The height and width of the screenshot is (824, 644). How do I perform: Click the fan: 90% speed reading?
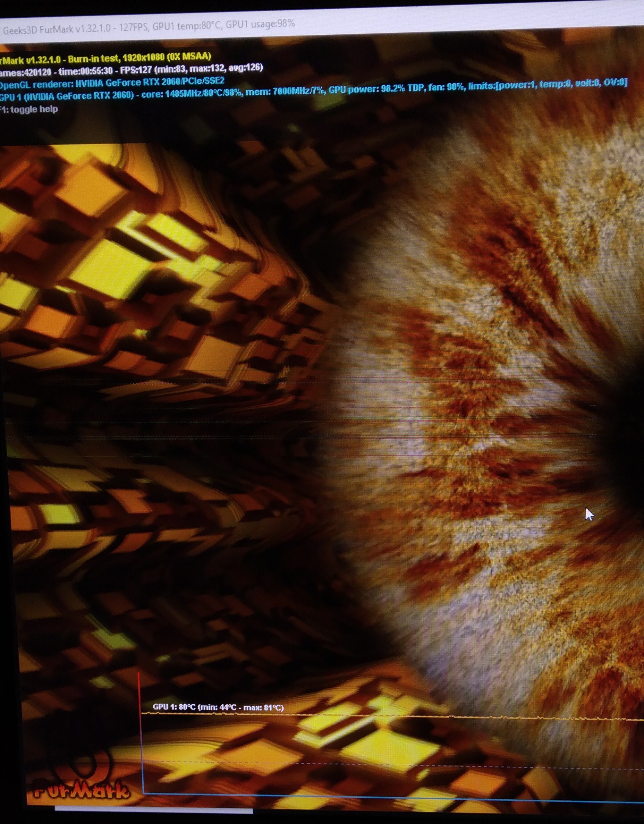(446, 87)
